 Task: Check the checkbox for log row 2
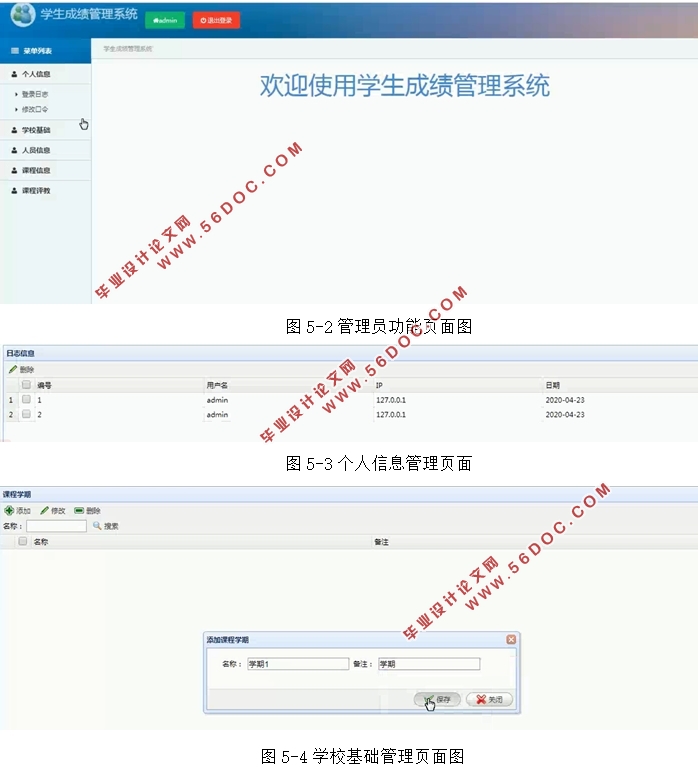(x=26, y=414)
